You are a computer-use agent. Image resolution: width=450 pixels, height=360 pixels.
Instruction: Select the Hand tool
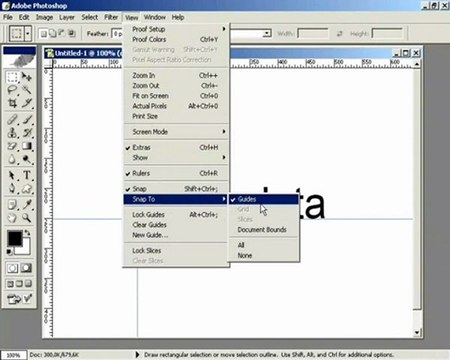click(x=12, y=218)
